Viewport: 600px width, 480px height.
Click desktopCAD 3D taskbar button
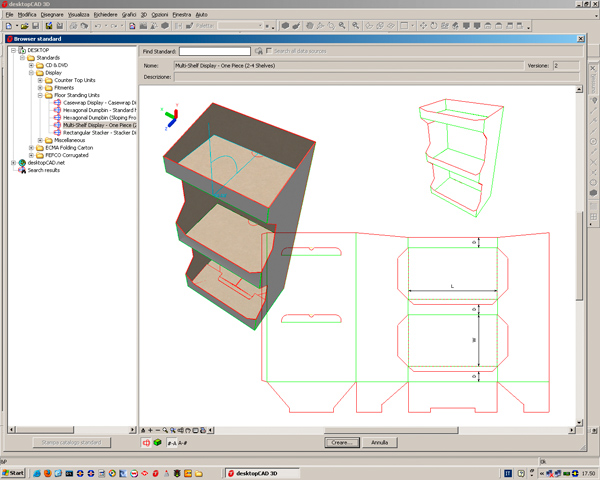click(x=262, y=473)
